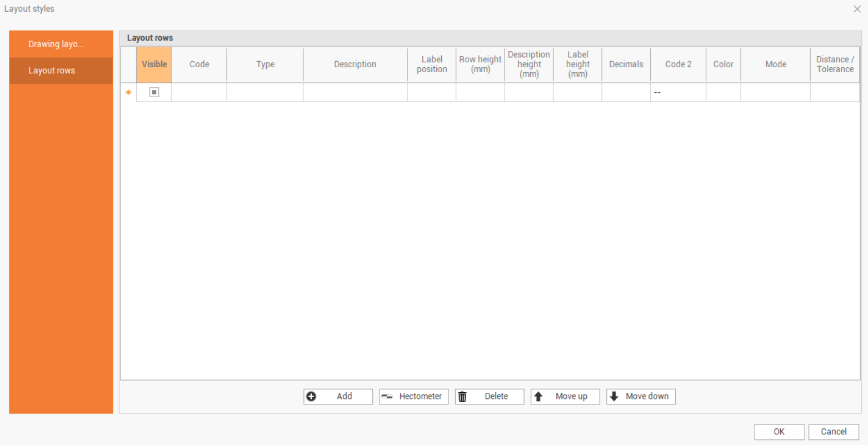Select the Layout rows tab

pyautogui.click(x=52, y=71)
